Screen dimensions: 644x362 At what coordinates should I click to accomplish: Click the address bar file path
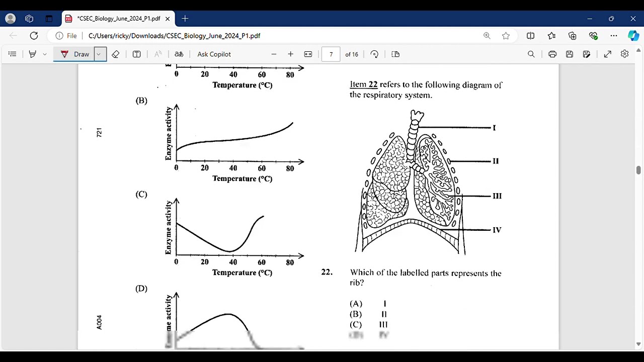coord(174,36)
